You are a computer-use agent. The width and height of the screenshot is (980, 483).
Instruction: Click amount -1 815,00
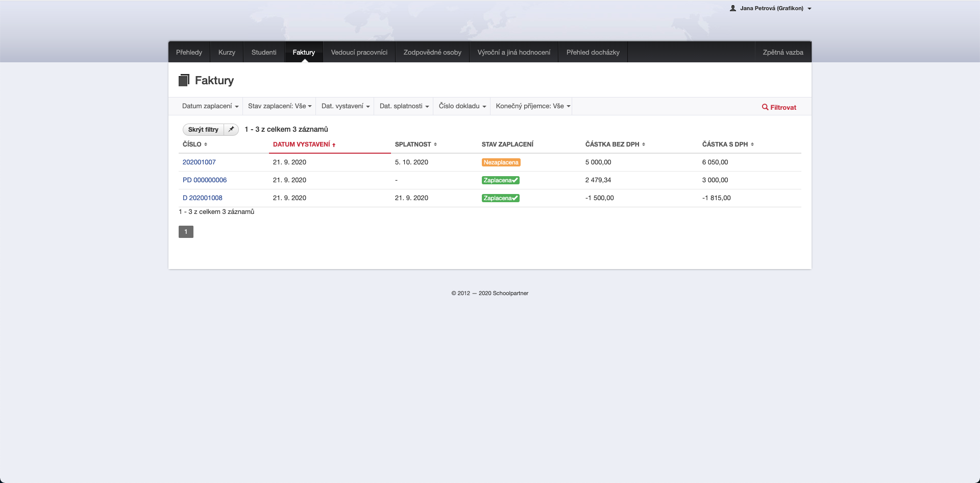click(717, 198)
